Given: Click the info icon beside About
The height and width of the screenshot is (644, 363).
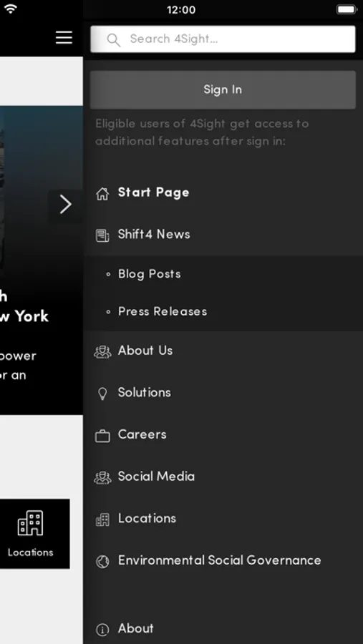Looking at the screenshot, I should coord(102,630).
